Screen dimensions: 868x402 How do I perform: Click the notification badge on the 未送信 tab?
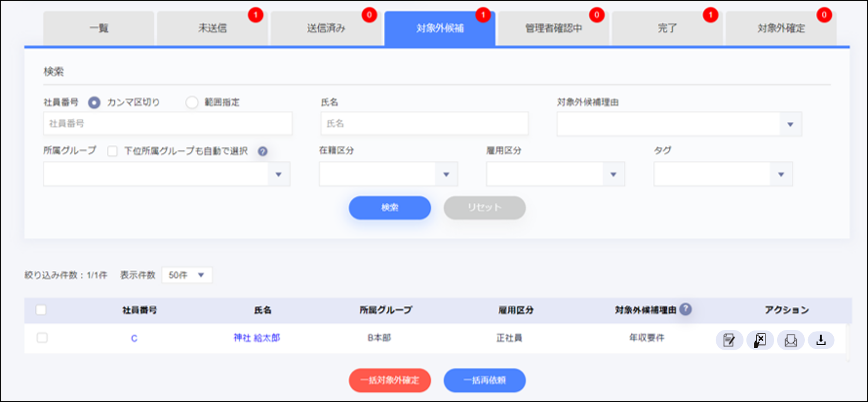coord(256,15)
